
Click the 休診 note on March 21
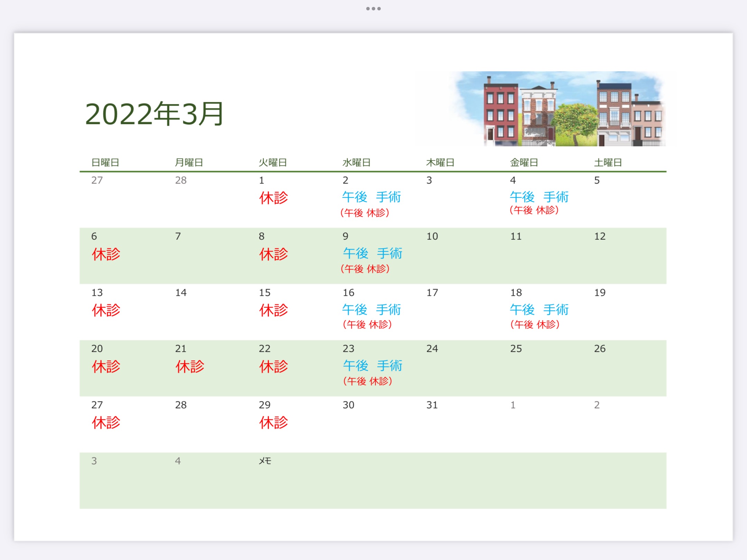click(x=190, y=367)
